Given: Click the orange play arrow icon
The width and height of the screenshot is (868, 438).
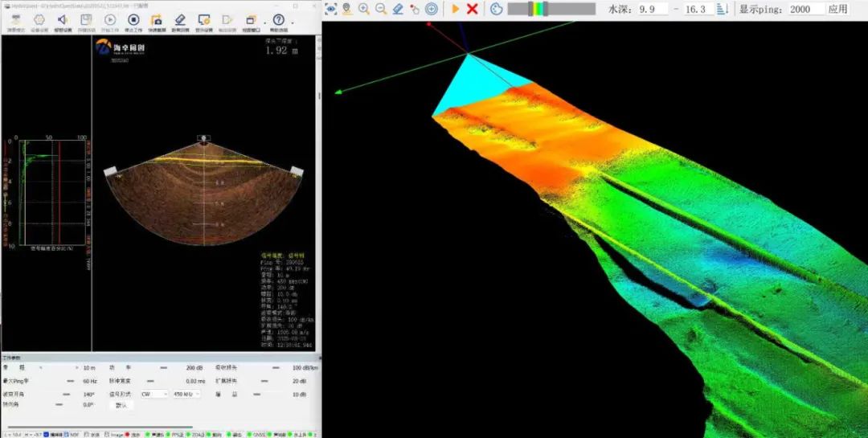Looking at the screenshot, I should pyautogui.click(x=456, y=9).
